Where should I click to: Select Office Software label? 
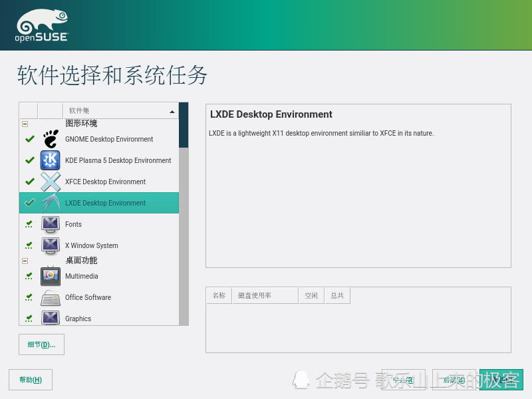(x=88, y=297)
